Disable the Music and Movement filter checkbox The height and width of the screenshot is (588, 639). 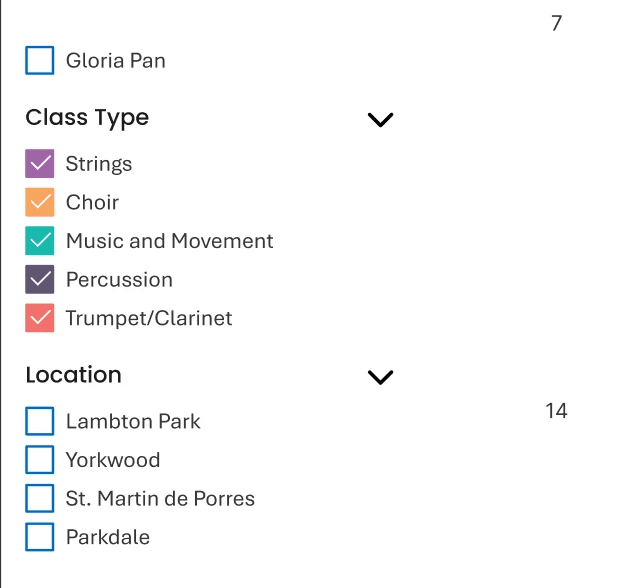[40, 241]
